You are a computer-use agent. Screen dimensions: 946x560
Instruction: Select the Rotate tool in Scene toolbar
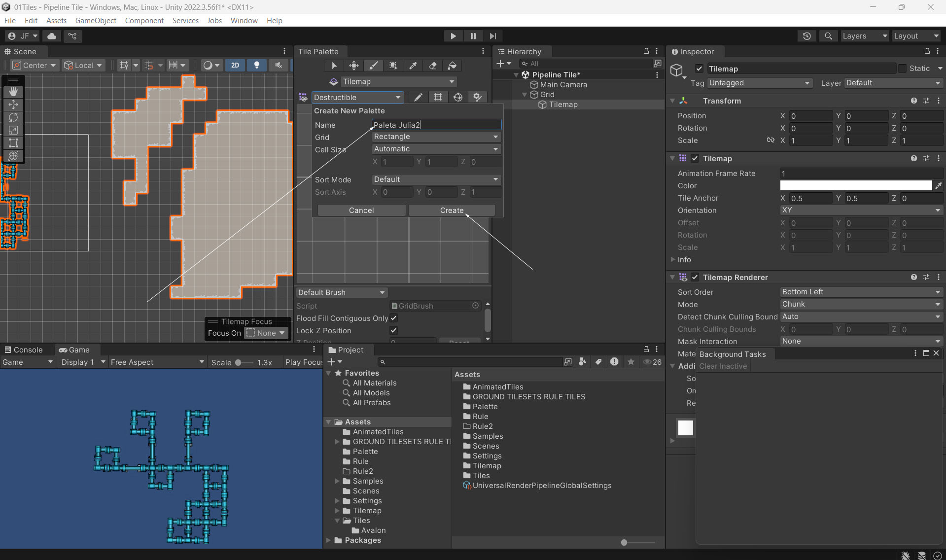pyautogui.click(x=13, y=117)
